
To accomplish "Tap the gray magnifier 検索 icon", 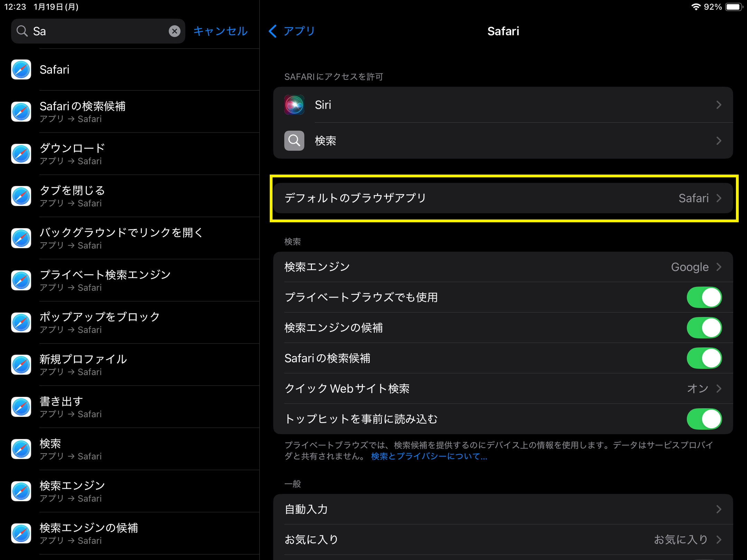I will point(294,141).
